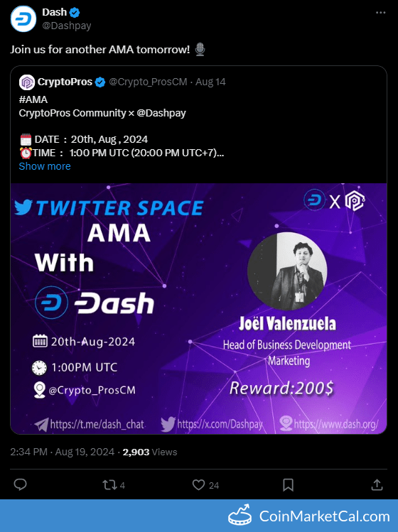398x532 pixels.
Task: Click the CryptoPros profile avatar
Action: click(27, 82)
